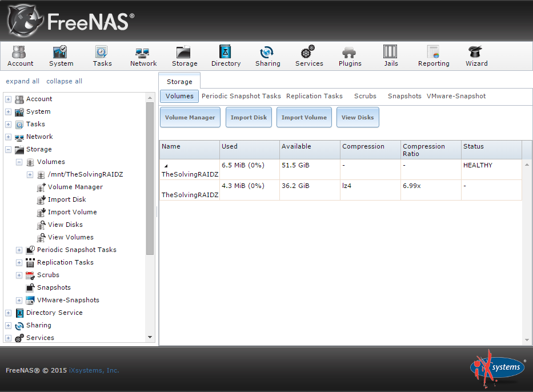Collapse the Storage tree node
This screenshot has width=533, height=392.
point(8,150)
